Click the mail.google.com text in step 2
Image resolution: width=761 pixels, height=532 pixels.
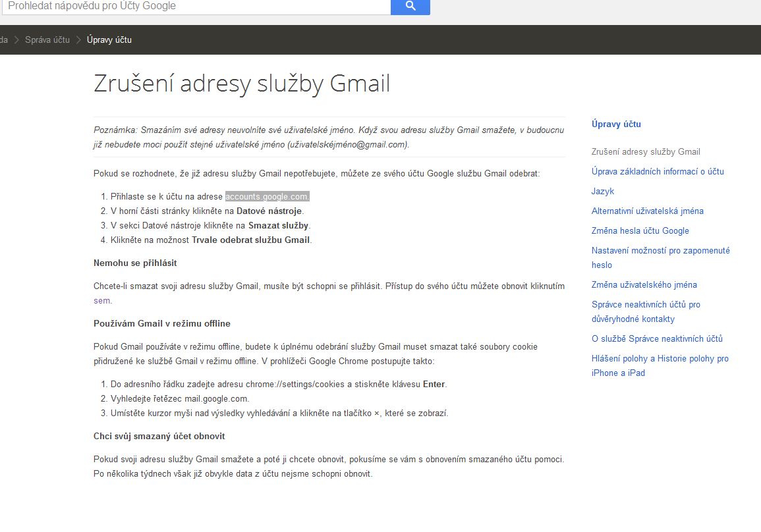coord(216,398)
